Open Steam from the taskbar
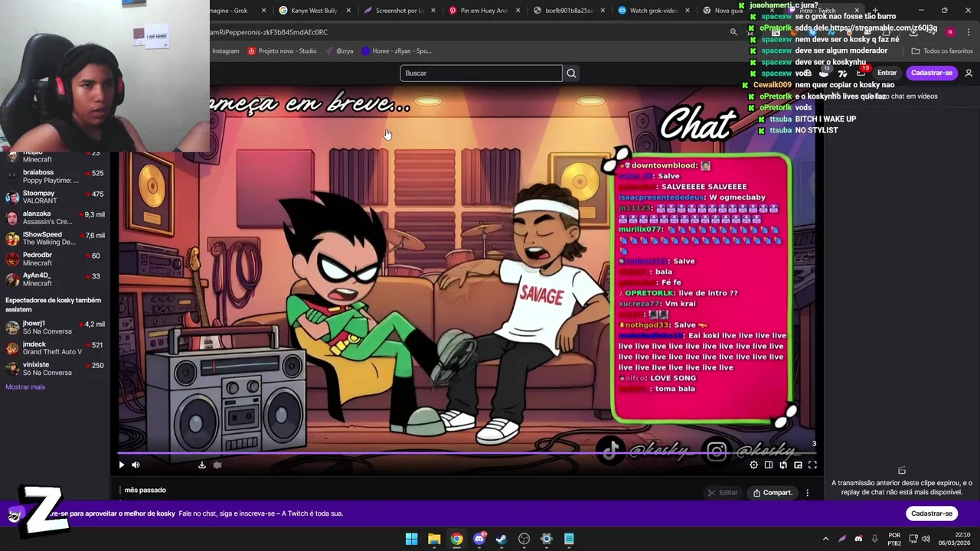Viewport: 980px width, 551px height. [501, 539]
